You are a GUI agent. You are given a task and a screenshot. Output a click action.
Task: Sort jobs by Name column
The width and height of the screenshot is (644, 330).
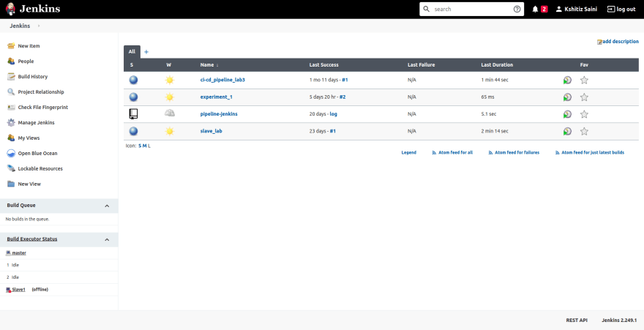coord(209,65)
